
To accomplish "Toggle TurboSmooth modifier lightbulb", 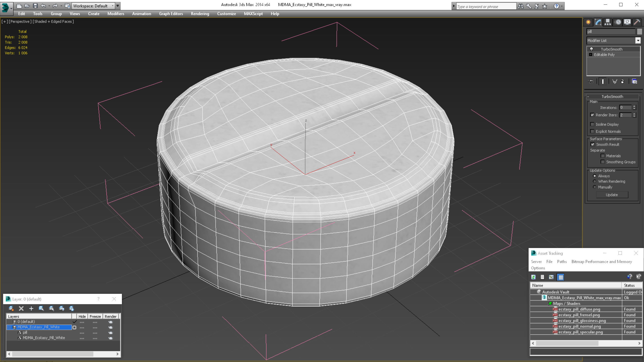I will (591, 49).
